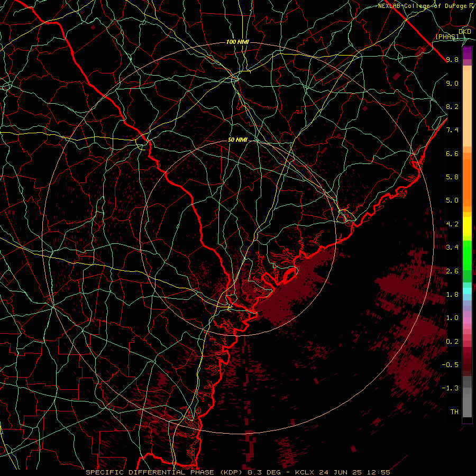Click the peach segment of the color bar
The width and height of the screenshot is (476, 476).
(467, 109)
